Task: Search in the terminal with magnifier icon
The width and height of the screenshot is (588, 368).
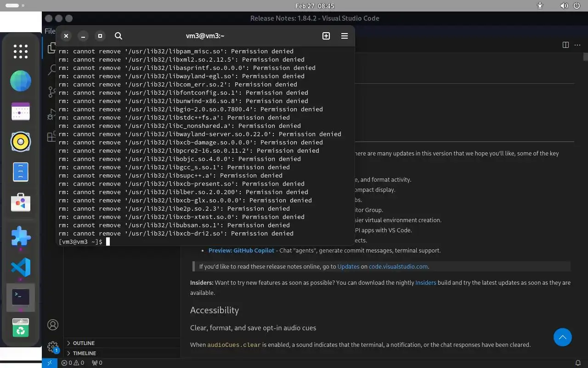Action: (118, 36)
